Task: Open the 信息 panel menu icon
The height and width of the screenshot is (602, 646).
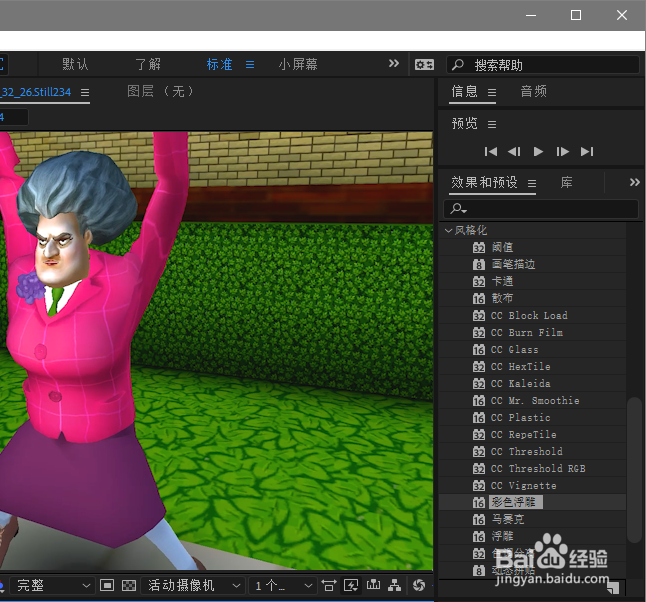Action: click(492, 92)
